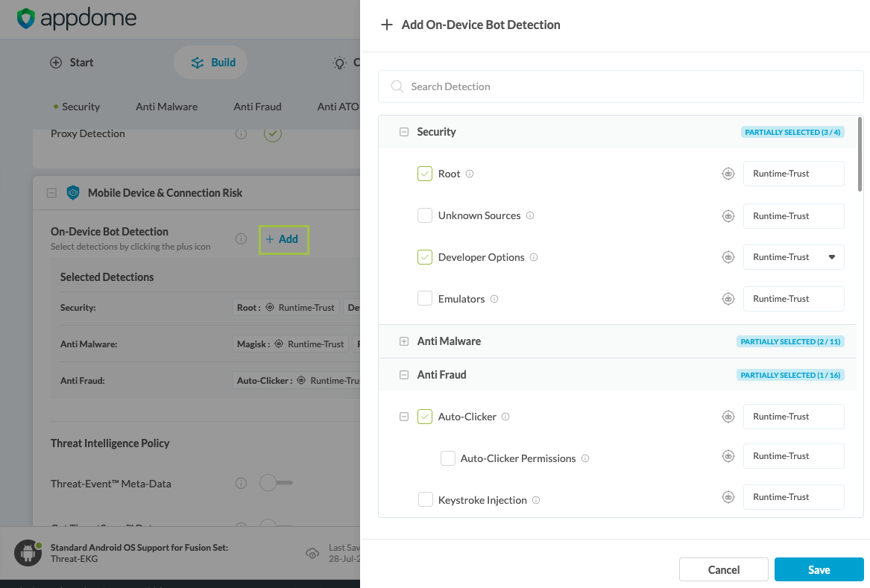Collapse the Anti Fraud section
870x588 pixels.
point(403,374)
